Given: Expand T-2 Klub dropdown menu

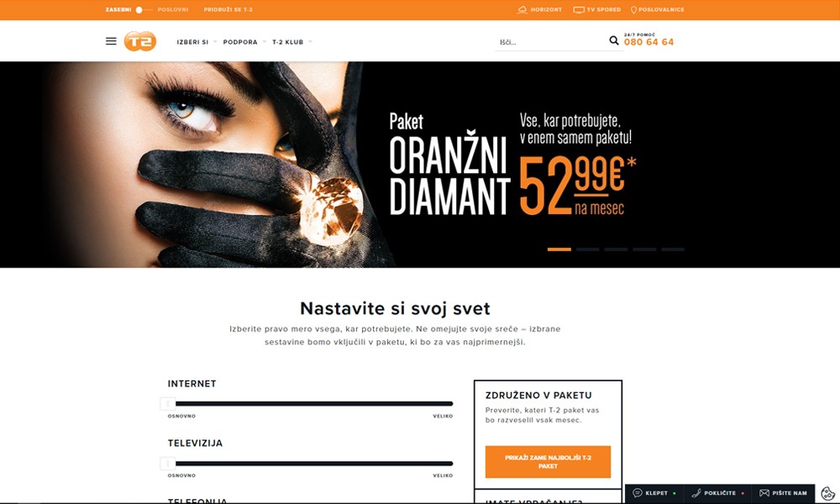Looking at the screenshot, I should (x=292, y=42).
